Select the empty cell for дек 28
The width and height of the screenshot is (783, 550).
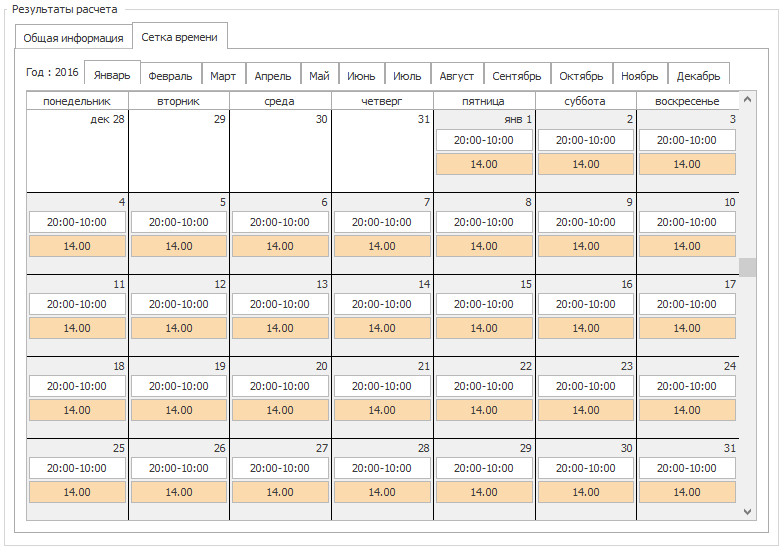tap(77, 151)
